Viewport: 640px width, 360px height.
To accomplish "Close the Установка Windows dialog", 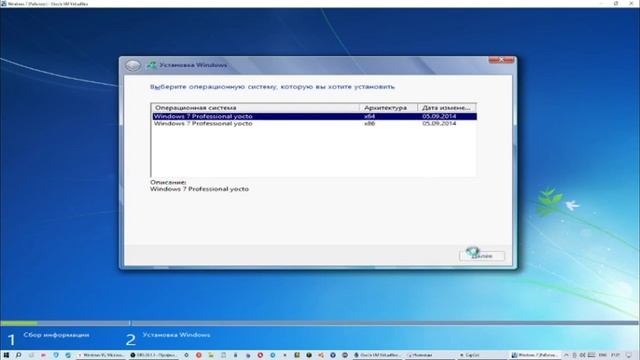I will (x=502, y=60).
